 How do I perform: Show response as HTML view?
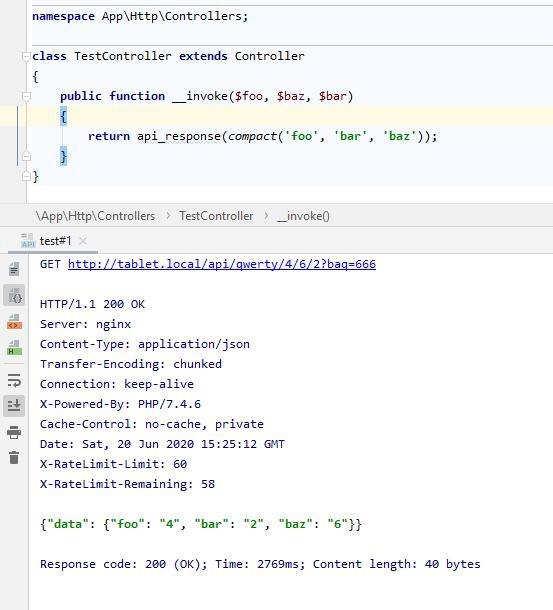(14, 347)
